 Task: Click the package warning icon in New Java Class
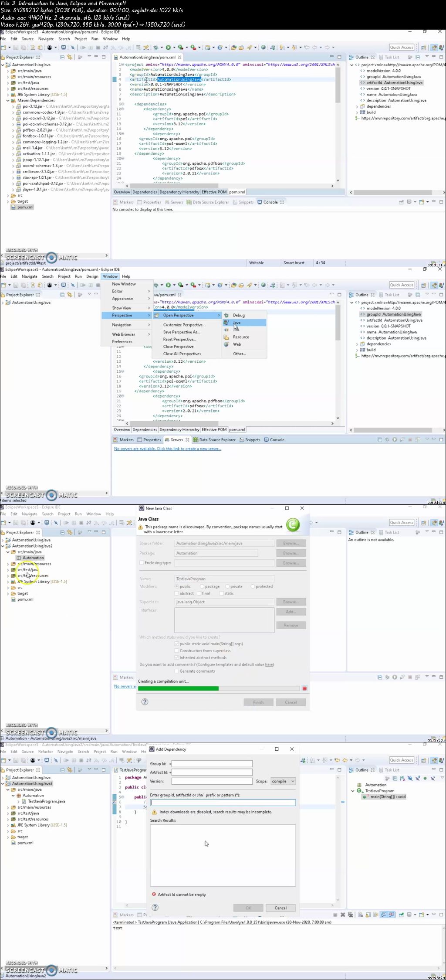coord(141,527)
